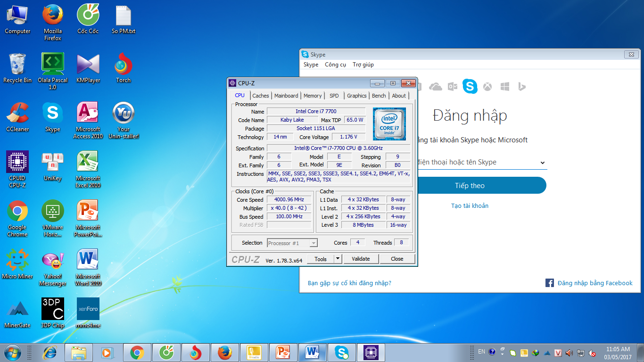
Task: Click the volume speaker icon in system tray
Action: click(x=569, y=353)
